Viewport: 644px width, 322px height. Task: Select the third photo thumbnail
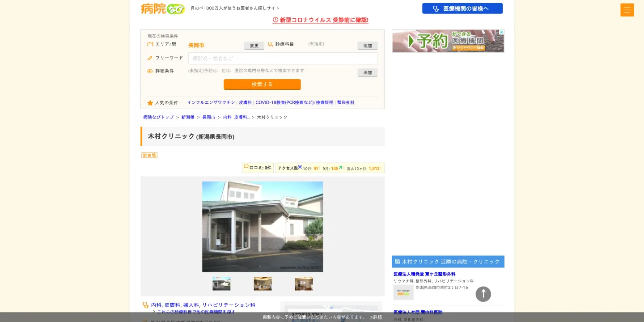(x=304, y=284)
